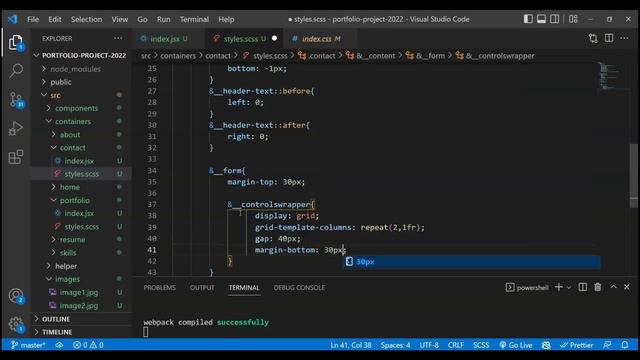Click the CRLF end of line item
The height and width of the screenshot is (360, 640).
456,345
